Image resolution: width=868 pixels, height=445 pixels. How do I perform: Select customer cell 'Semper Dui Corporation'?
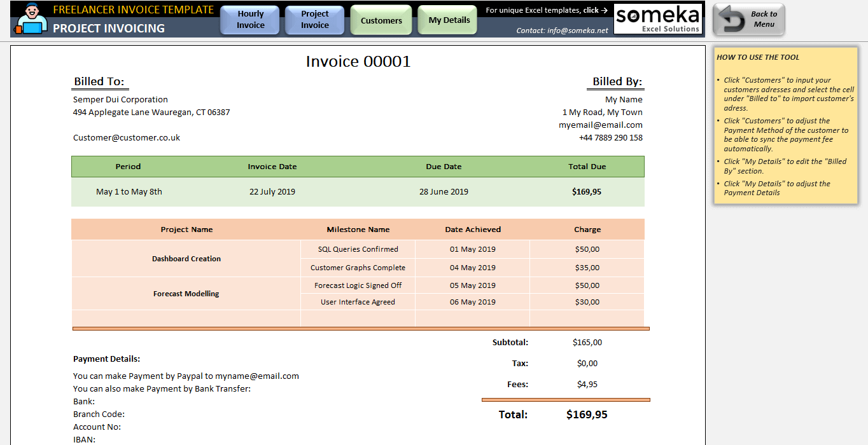tap(120, 99)
